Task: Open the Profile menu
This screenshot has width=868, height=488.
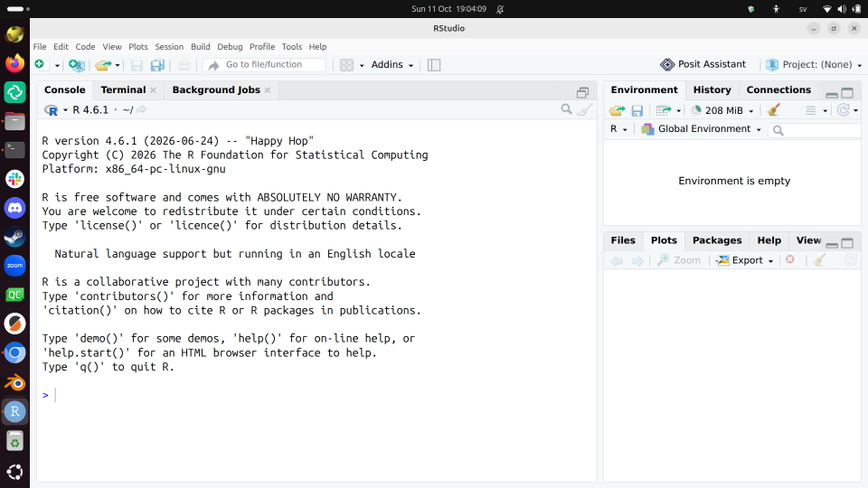Action: [x=262, y=46]
